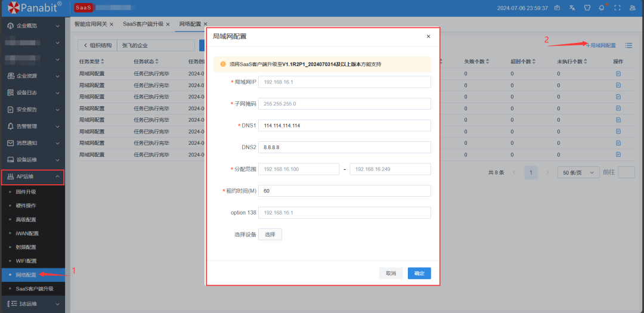Click the language translate icon

click(572, 8)
